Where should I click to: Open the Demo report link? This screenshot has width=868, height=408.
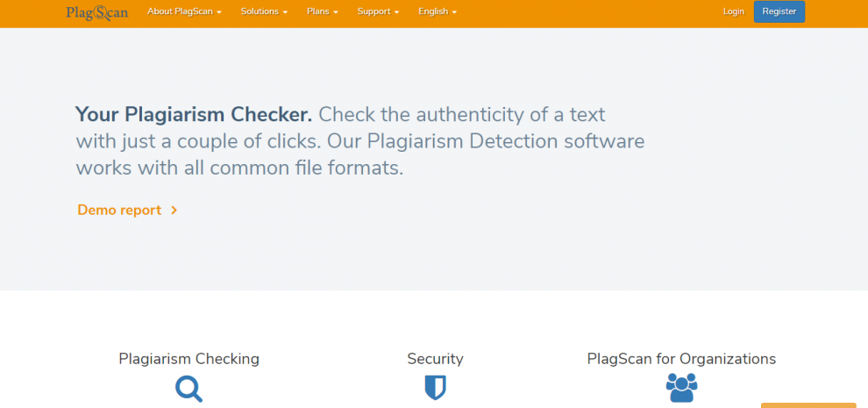119,211
